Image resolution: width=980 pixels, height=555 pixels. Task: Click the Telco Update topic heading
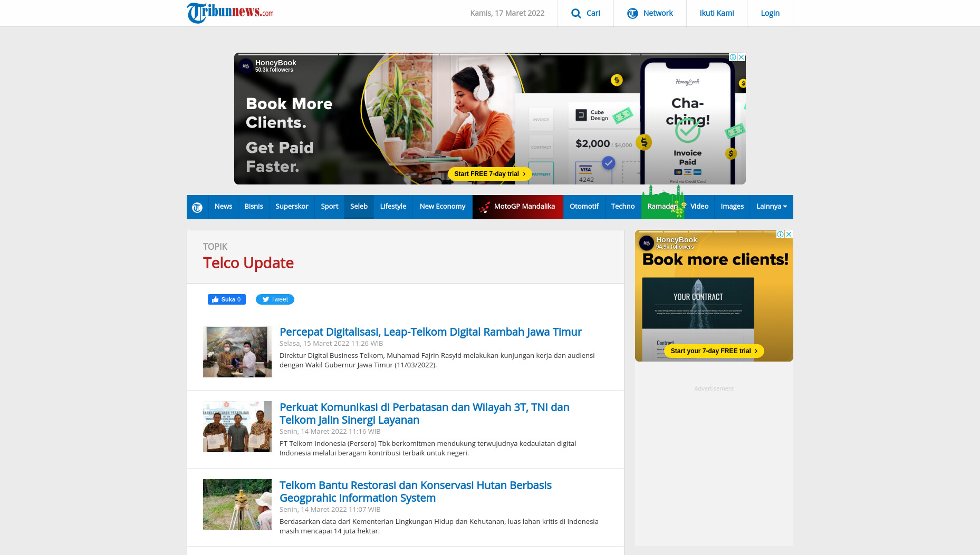pyautogui.click(x=248, y=263)
